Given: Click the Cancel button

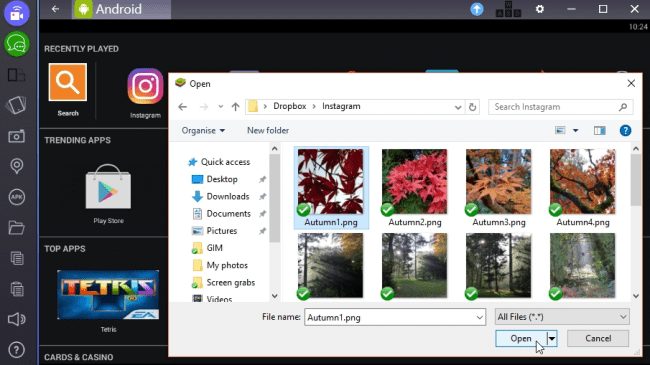Looking at the screenshot, I should tap(598, 338).
